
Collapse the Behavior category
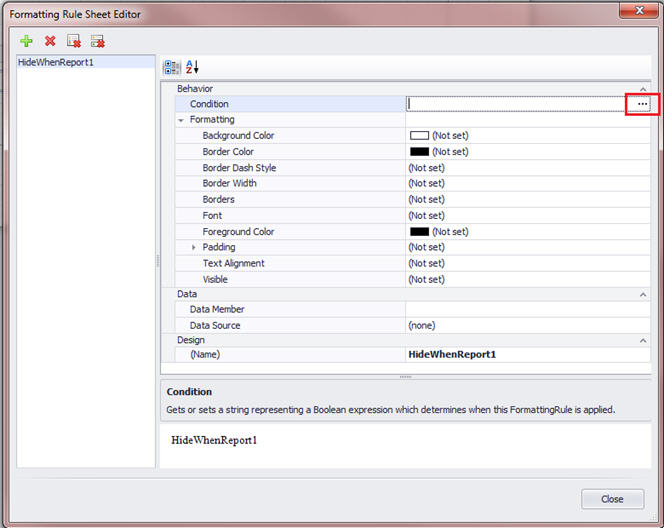(x=643, y=89)
